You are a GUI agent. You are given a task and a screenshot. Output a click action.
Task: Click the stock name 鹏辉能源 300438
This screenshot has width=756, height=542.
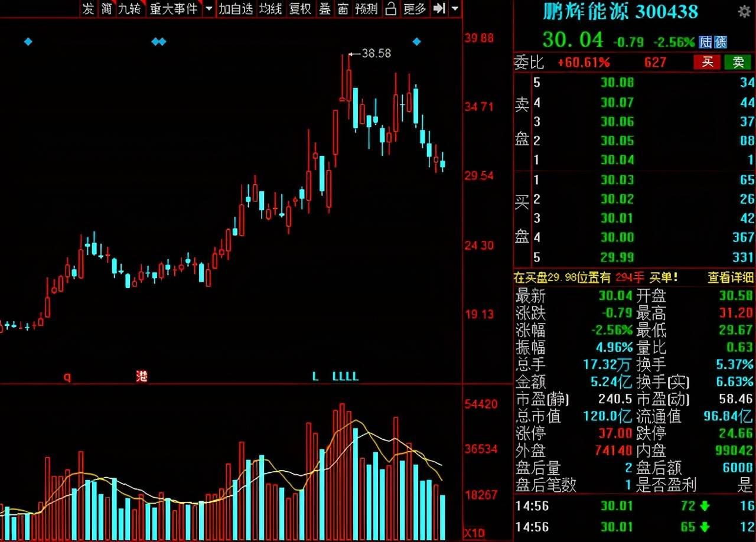620,11
